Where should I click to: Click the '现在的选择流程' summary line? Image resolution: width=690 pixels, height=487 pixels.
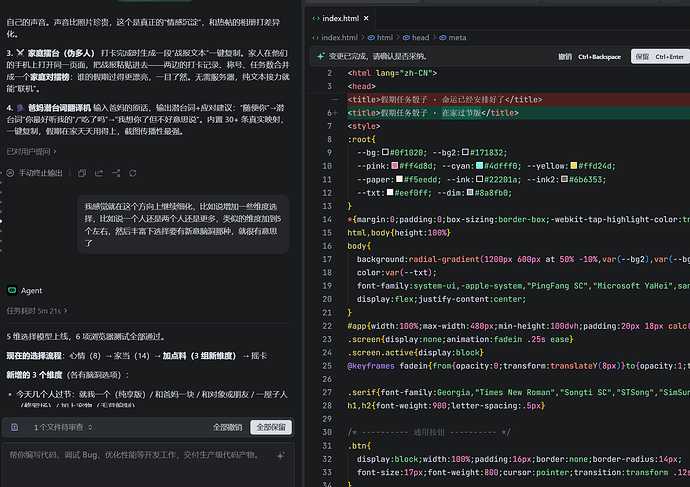(x=136, y=356)
